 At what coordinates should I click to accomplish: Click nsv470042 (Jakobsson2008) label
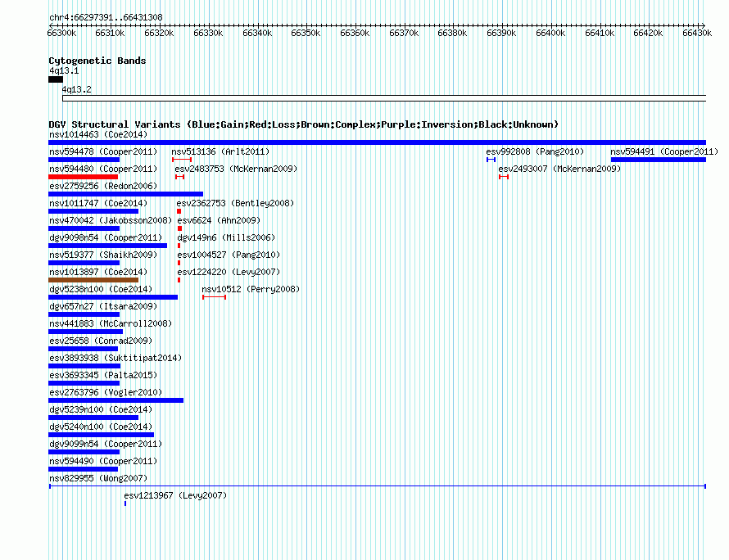(x=111, y=221)
